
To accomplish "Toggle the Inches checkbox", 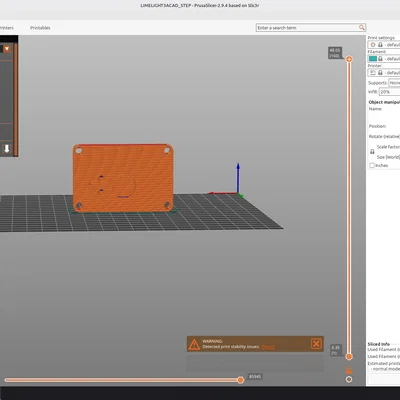I will (x=372, y=165).
